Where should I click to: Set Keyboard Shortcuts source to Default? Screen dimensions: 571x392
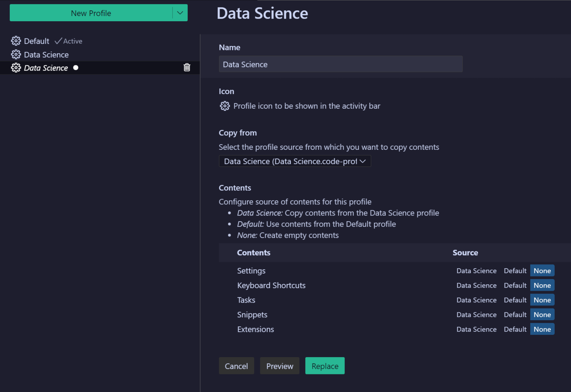pos(515,285)
